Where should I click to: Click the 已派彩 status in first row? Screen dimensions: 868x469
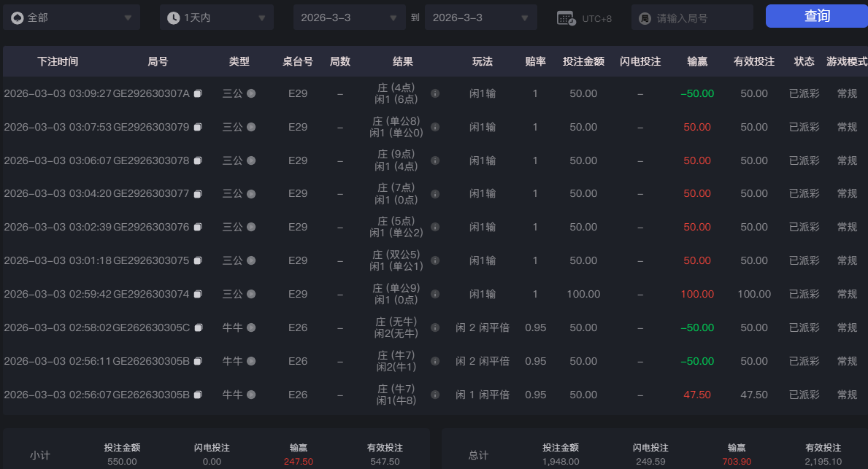[804, 93]
